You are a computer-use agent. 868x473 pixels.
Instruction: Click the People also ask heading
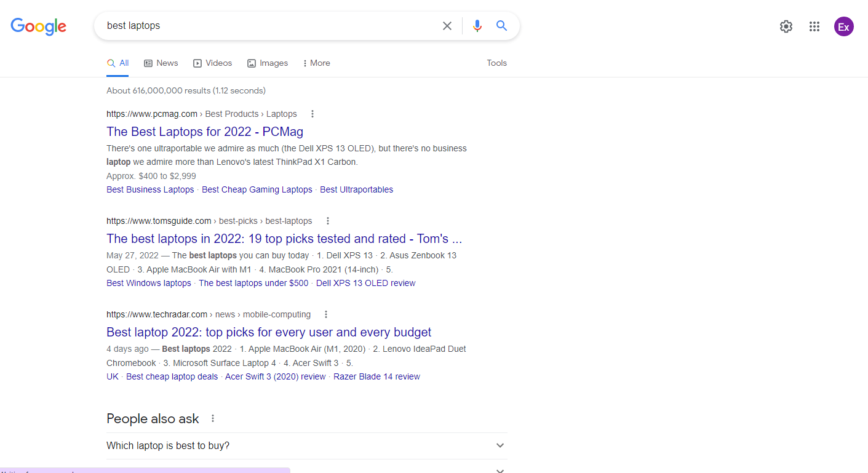coord(153,418)
